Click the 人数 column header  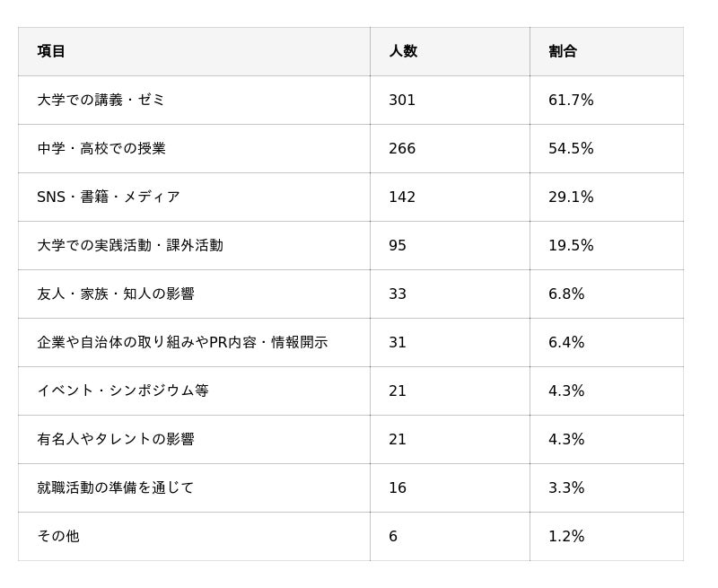(x=403, y=51)
